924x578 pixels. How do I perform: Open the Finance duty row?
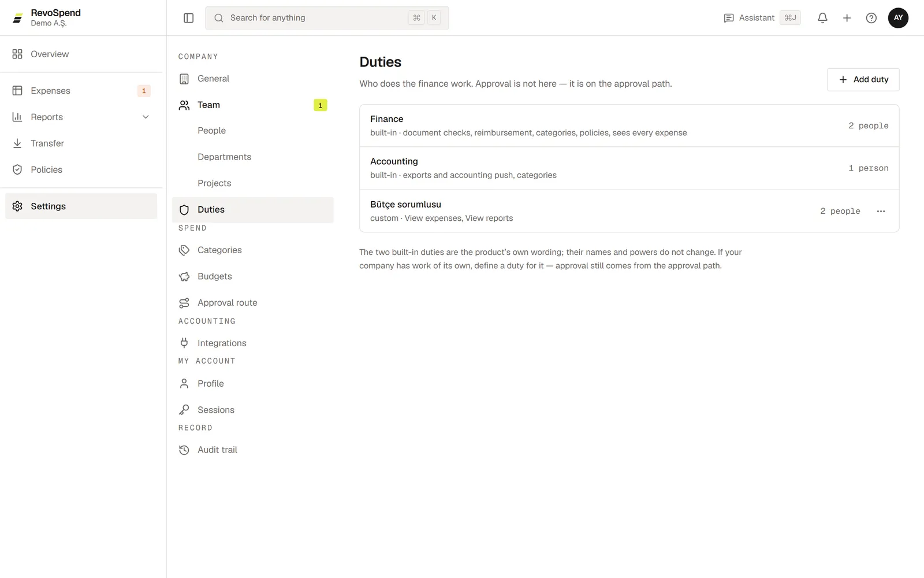coord(629,125)
